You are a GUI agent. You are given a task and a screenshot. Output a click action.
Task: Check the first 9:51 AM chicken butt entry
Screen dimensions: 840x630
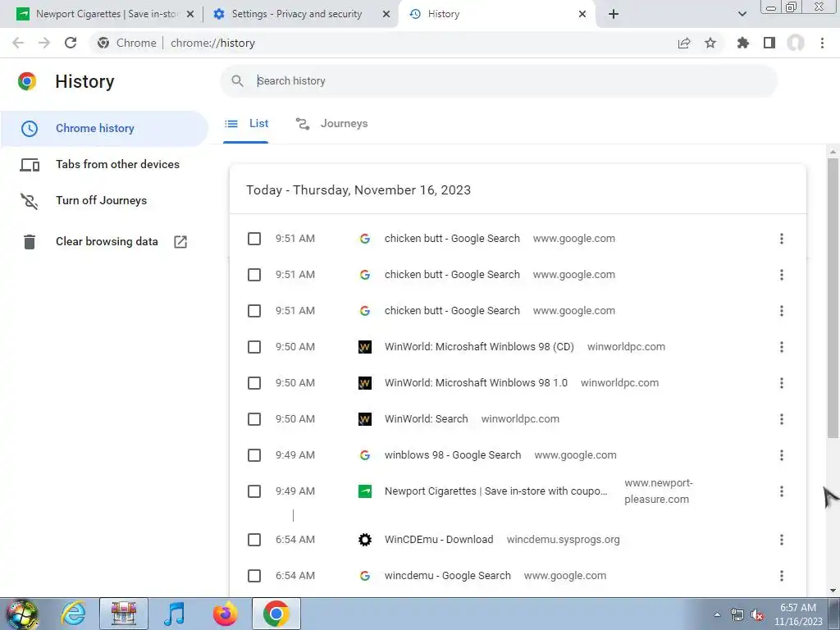(254, 239)
